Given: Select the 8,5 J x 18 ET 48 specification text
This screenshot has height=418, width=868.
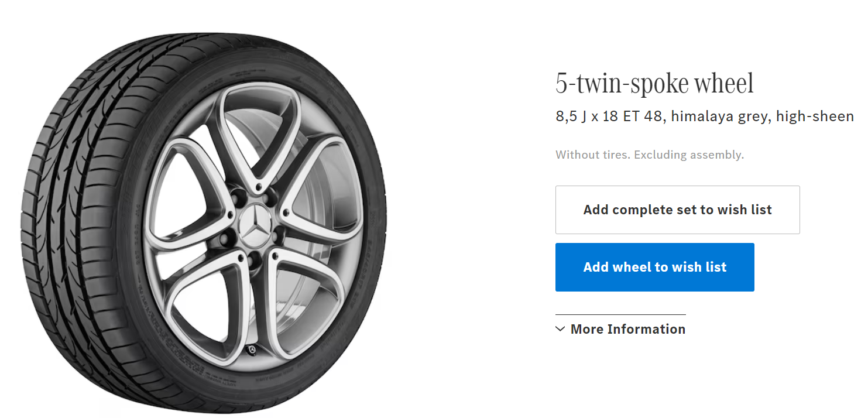Looking at the screenshot, I should 604,117.
